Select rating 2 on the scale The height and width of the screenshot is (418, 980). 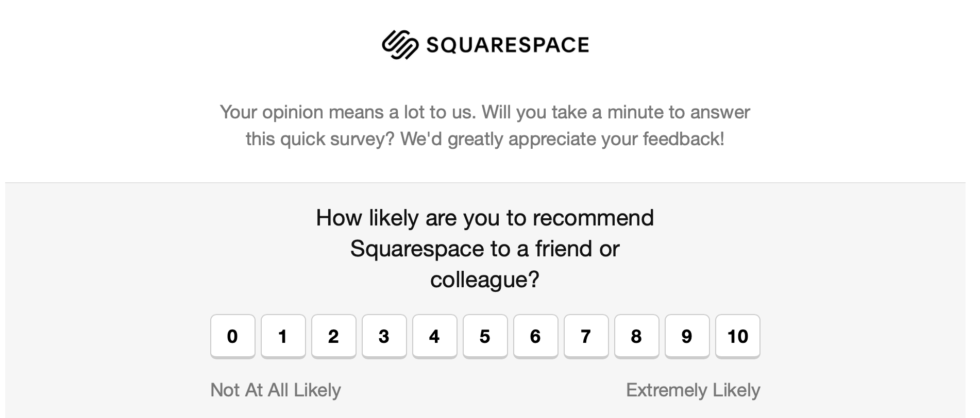333,336
